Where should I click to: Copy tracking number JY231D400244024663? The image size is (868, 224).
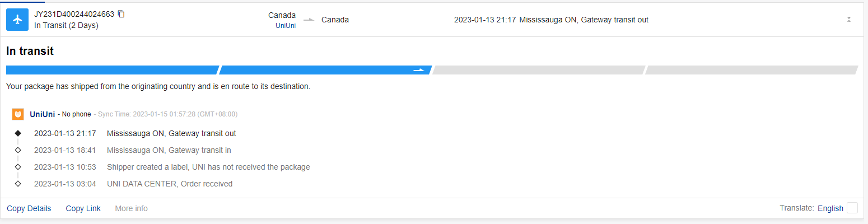[122, 14]
